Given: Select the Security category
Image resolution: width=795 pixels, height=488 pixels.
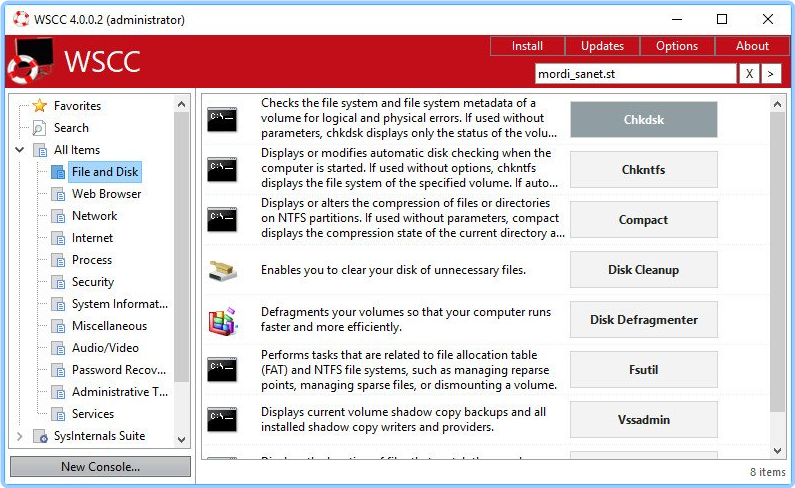Looking at the screenshot, I should pos(93,282).
